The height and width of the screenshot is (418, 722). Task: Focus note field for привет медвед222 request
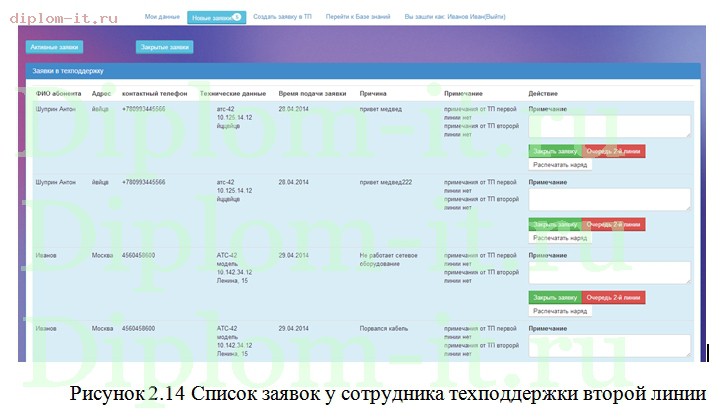click(610, 199)
